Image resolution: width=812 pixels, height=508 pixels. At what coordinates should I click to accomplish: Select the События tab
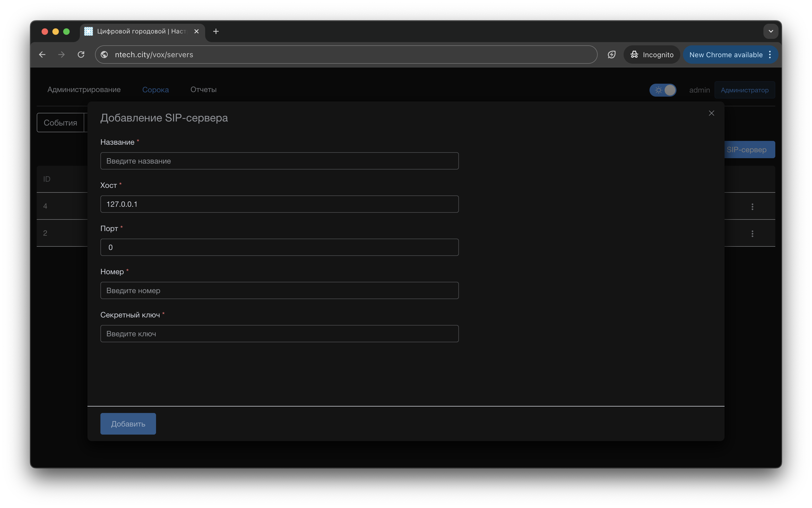(x=60, y=123)
